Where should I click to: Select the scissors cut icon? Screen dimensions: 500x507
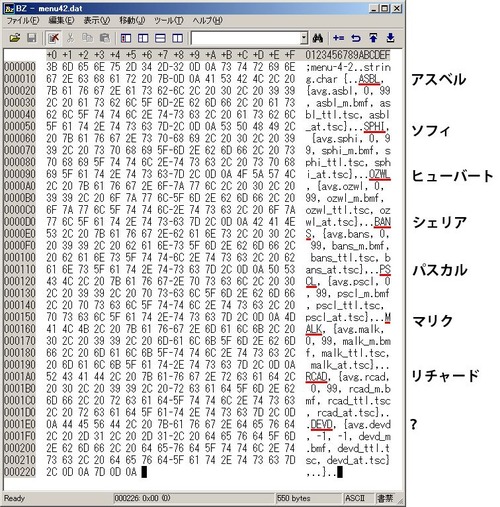(70, 38)
